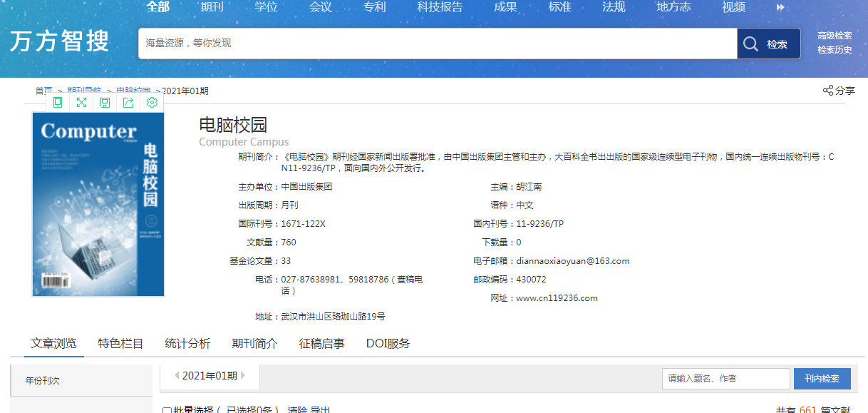Click the 期刊导航 breadcrumb link
The width and height of the screenshot is (868, 413).
84,91
